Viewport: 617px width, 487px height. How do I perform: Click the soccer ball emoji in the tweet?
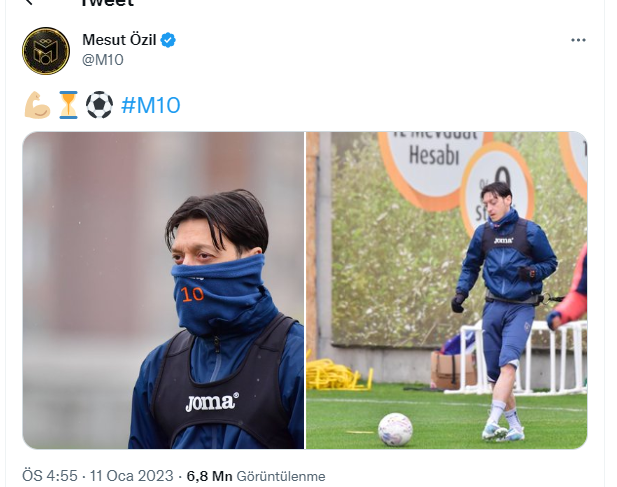(x=99, y=105)
